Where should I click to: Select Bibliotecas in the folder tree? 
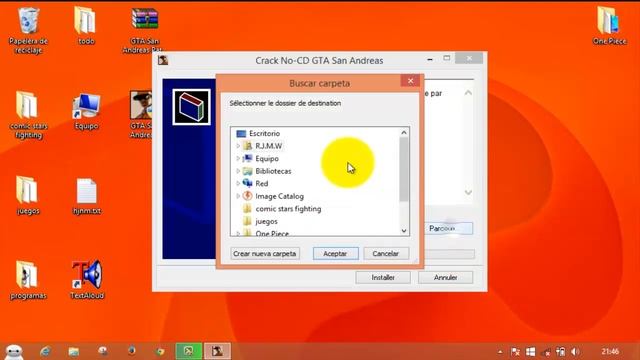click(x=273, y=171)
